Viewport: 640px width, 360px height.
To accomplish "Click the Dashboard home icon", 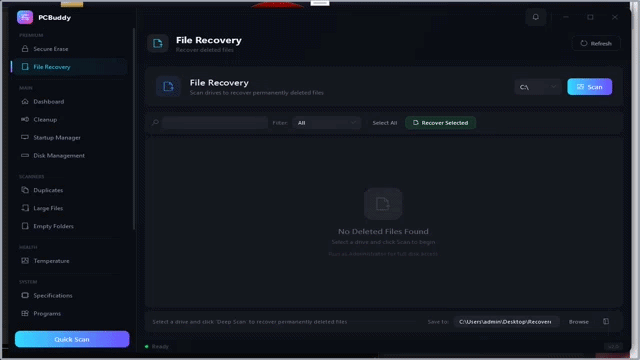I will (x=25, y=101).
